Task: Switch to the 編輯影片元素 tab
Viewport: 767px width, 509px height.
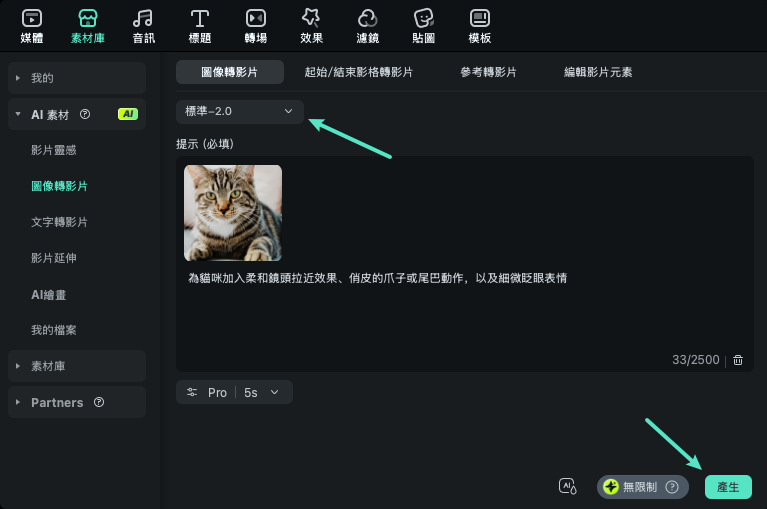Action: click(x=598, y=72)
